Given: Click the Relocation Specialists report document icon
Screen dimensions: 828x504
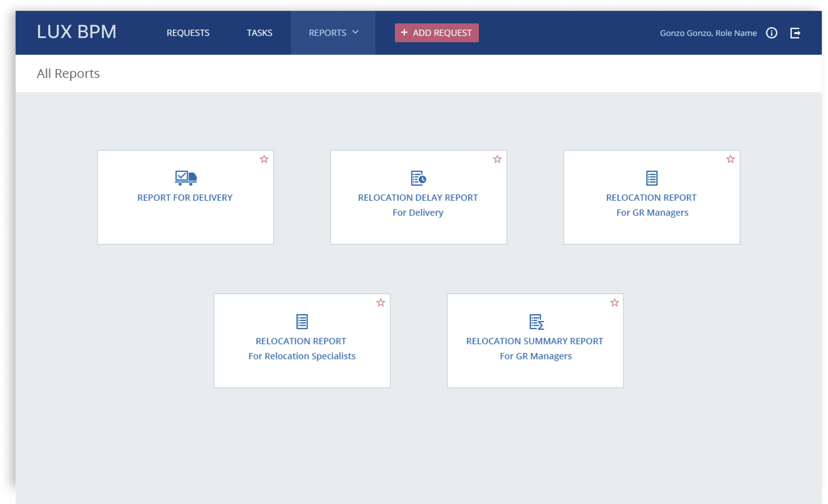Looking at the screenshot, I should tap(302, 321).
